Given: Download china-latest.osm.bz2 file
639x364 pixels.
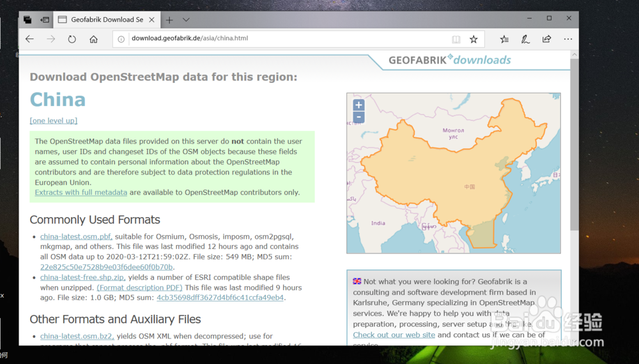Looking at the screenshot, I should point(77,337).
